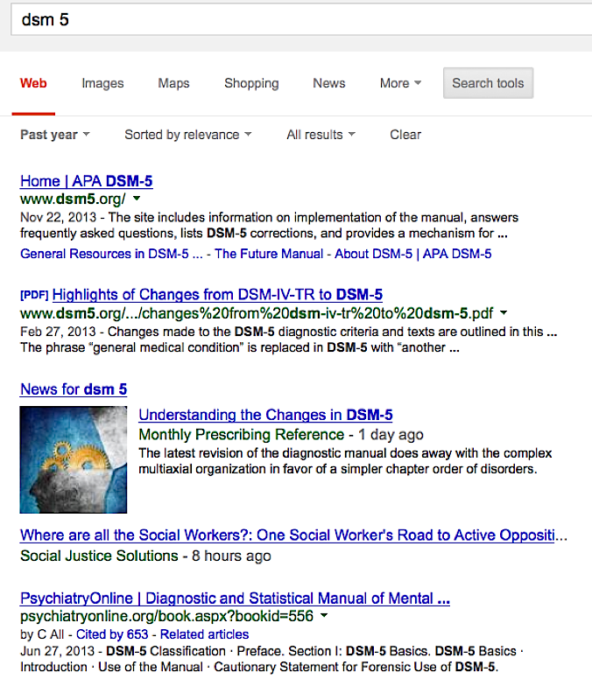592x700 pixels.
Task: Select the Web tab
Action: [x=33, y=83]
